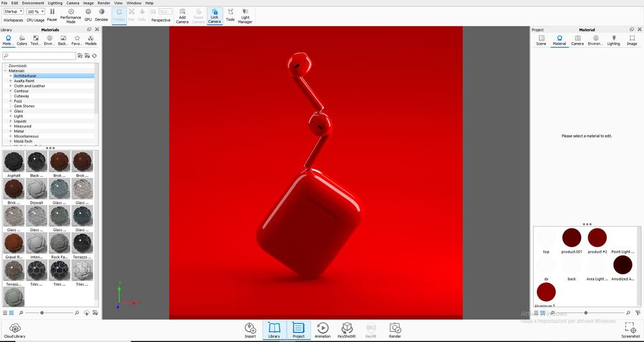Select the Tumble camera tool
Screen dimensions: 644x342
(119, 15)
